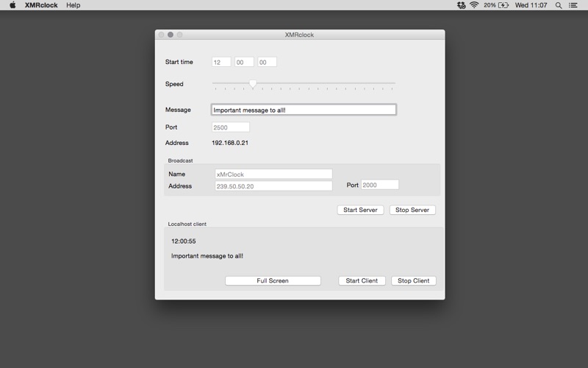Screen dimensions: 588x368
Task: Click the Dropbox sync status icon
Action: [x=462, y=5]
